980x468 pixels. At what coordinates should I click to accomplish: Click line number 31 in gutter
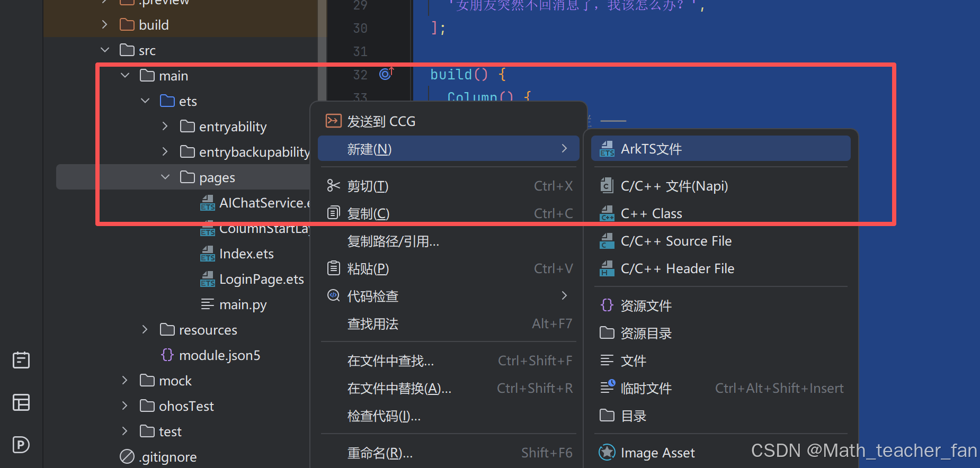(x=360, y=51)
